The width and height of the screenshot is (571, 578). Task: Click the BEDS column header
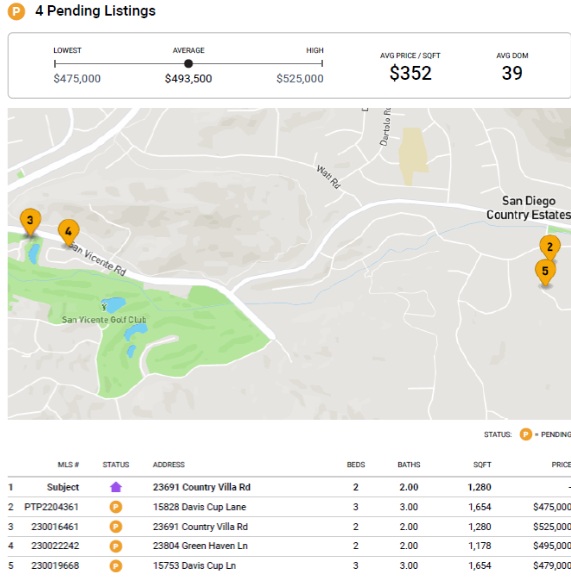click(356, 464)
